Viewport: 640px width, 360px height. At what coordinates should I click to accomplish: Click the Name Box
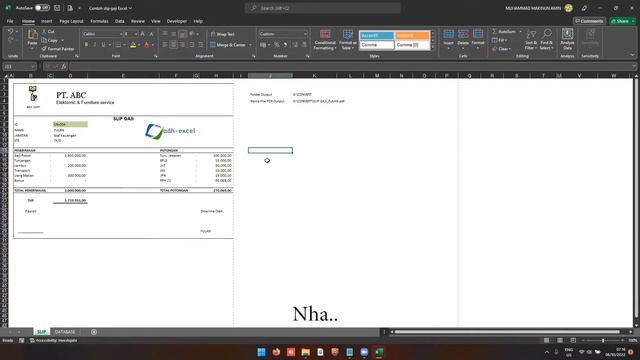pos(20,66)
